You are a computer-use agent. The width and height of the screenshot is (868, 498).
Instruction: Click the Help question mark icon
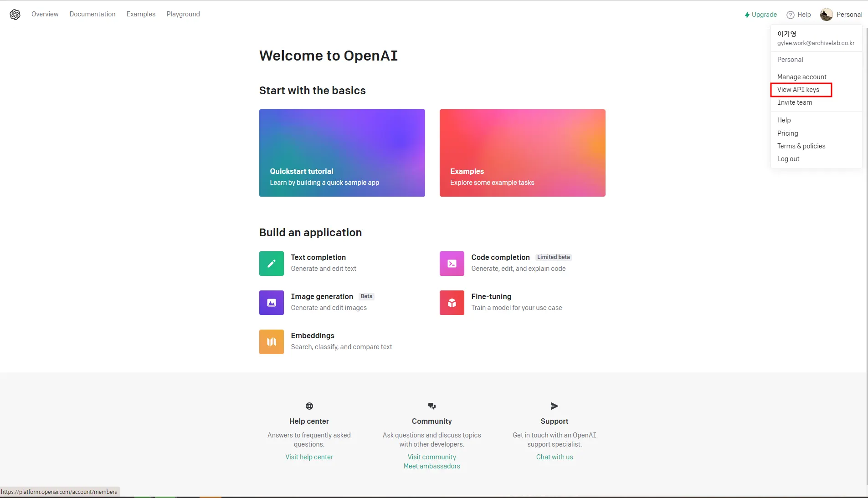pyautogui.click(x=791, y=15)
